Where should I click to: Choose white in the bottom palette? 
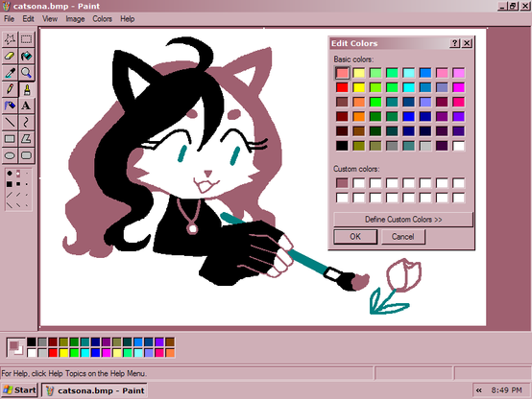tap(32, 353)
